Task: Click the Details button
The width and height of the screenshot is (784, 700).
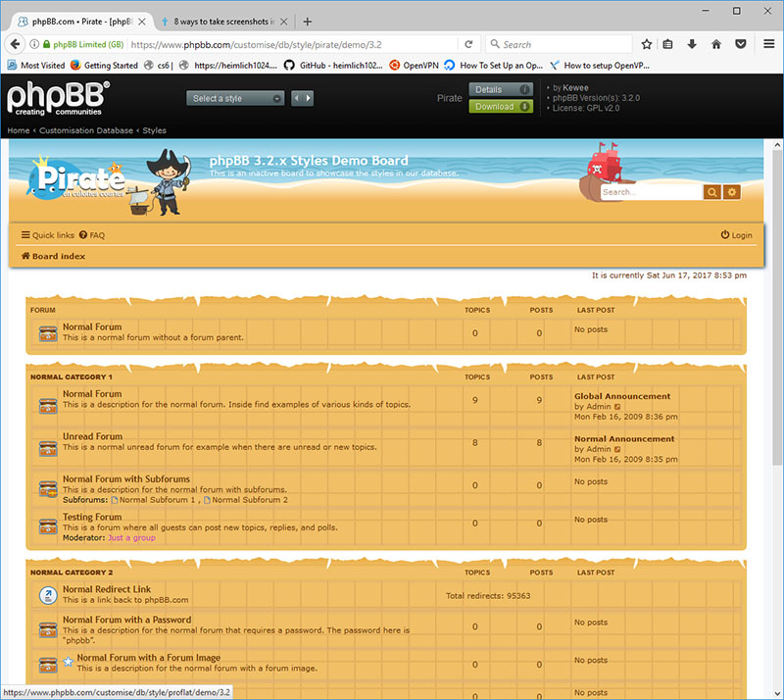Action: pyautogui.click(x=501, y=89)
